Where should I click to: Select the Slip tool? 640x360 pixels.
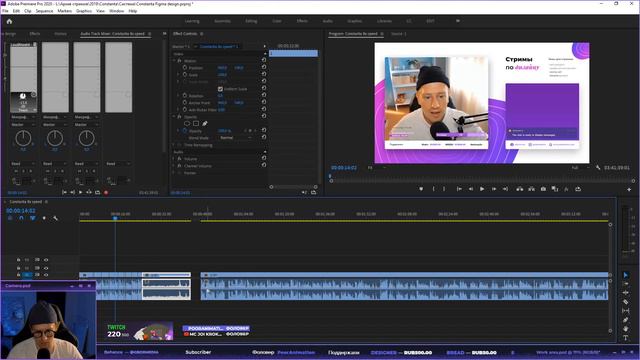[625, 311]
